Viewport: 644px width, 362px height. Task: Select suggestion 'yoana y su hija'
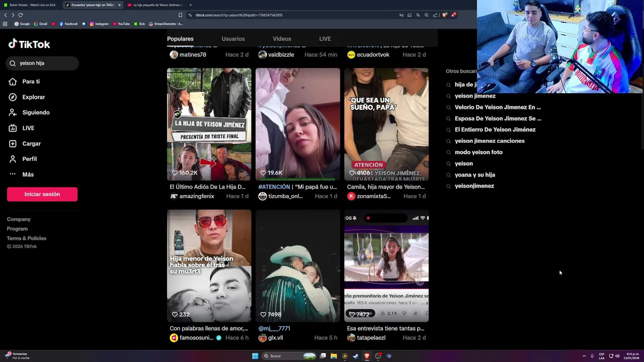point(475,175)
